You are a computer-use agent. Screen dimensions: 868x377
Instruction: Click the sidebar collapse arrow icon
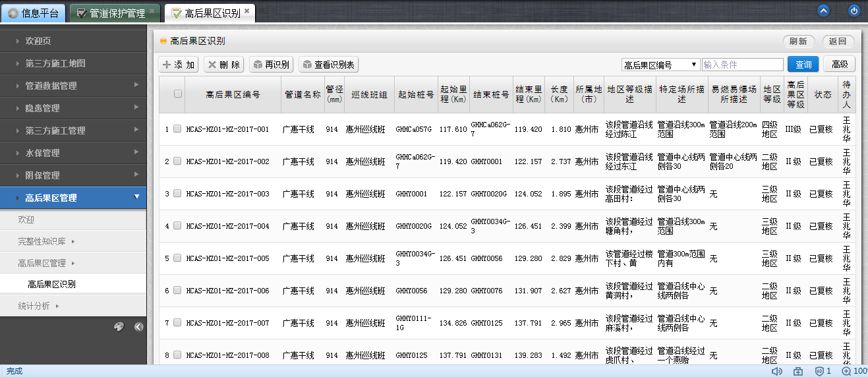138,326
